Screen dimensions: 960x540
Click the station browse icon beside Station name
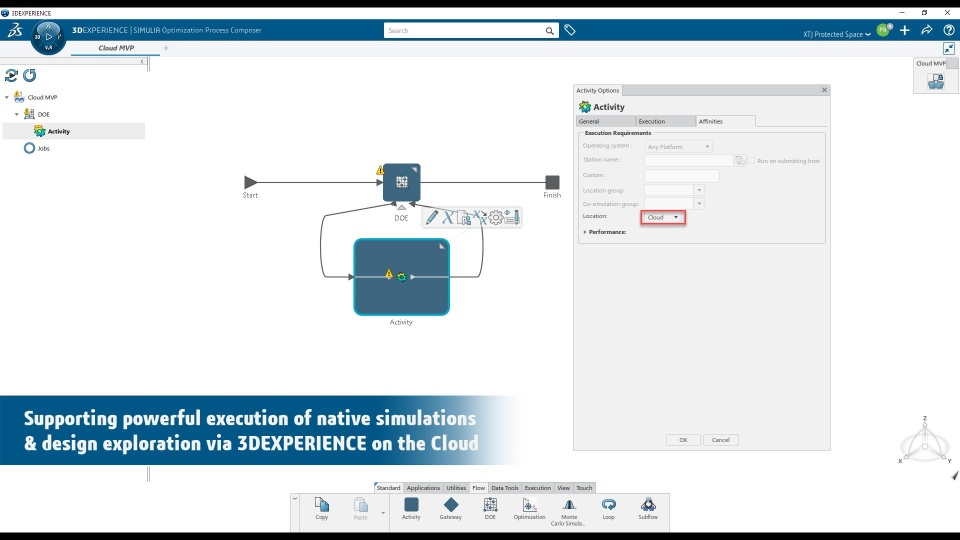pyautogui.click(x=741, y=160)
